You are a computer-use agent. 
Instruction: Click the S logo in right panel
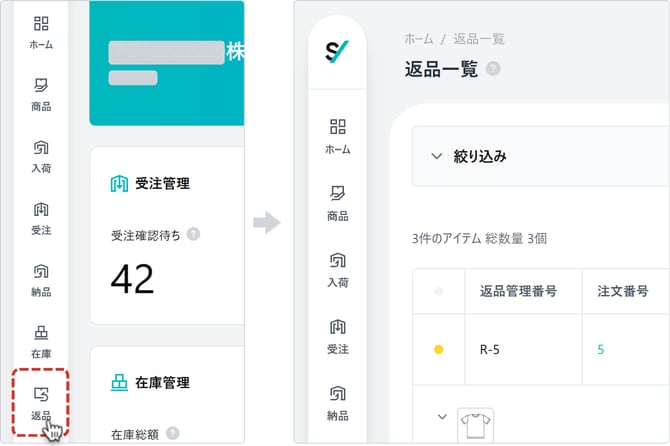tap(338, 51)
